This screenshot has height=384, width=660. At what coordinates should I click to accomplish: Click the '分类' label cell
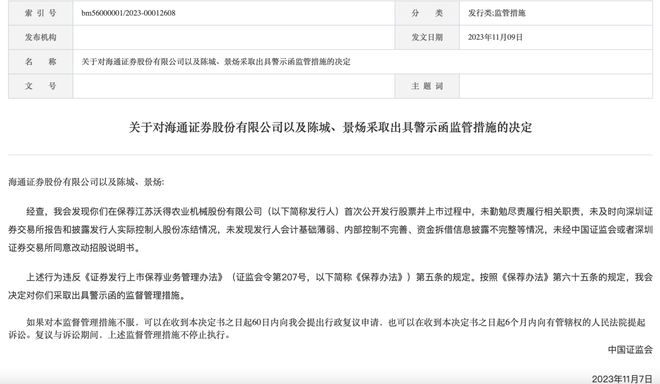[427, 13]
